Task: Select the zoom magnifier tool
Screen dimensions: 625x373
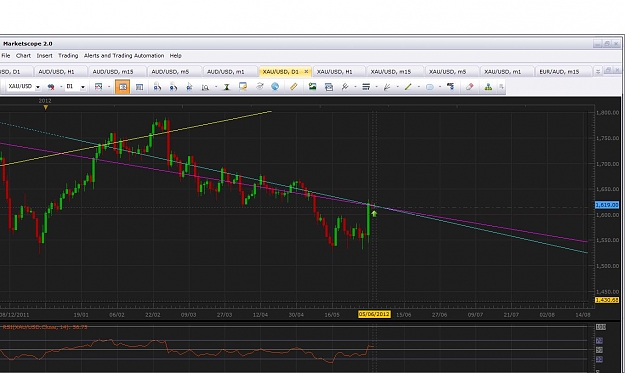Action: 205,87
